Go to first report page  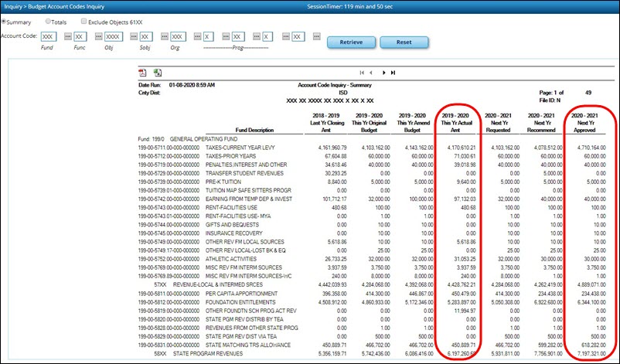coord(362,73)
